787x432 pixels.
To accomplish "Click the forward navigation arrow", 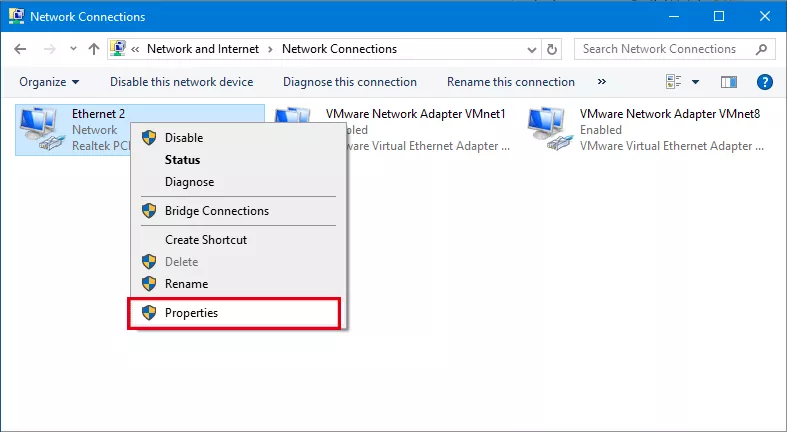I will point(49,49).
